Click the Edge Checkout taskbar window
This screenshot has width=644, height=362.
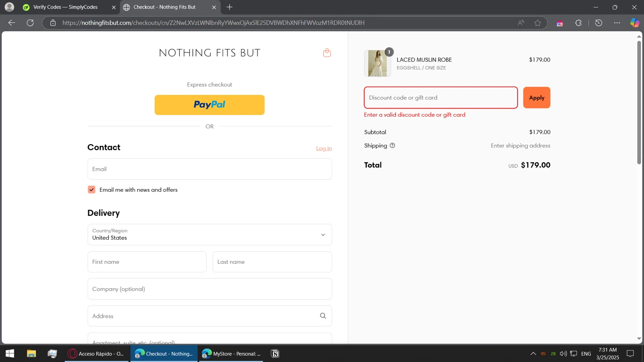point(164,353)
